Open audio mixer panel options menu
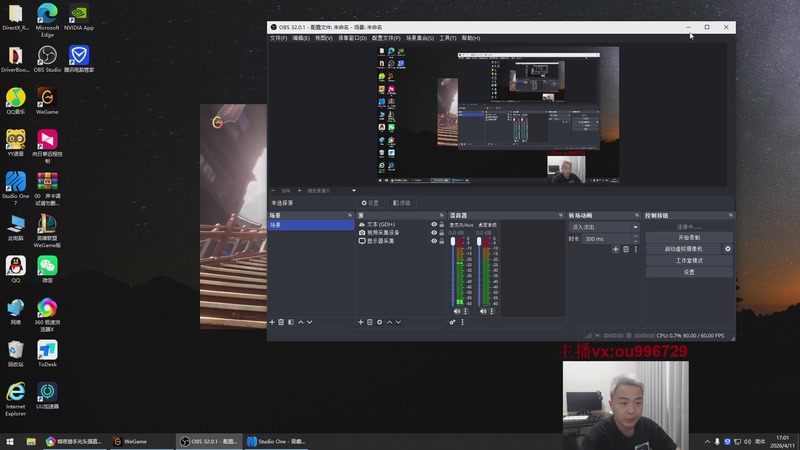Image resolution: width=800 pixels, height=450 pixels. (463, 322)
